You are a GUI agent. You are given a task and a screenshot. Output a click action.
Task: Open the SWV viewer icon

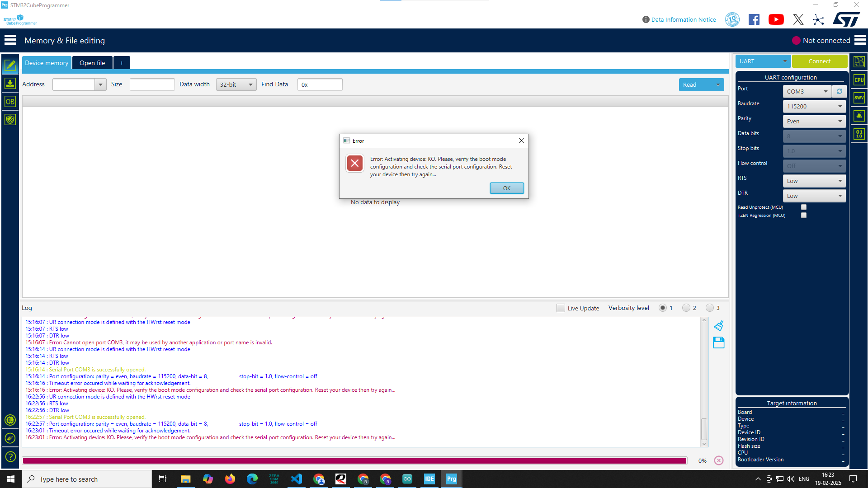click(859, 98)
